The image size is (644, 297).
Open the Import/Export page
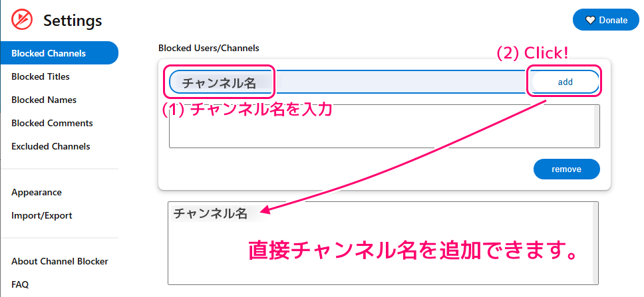tap(42, 215)
